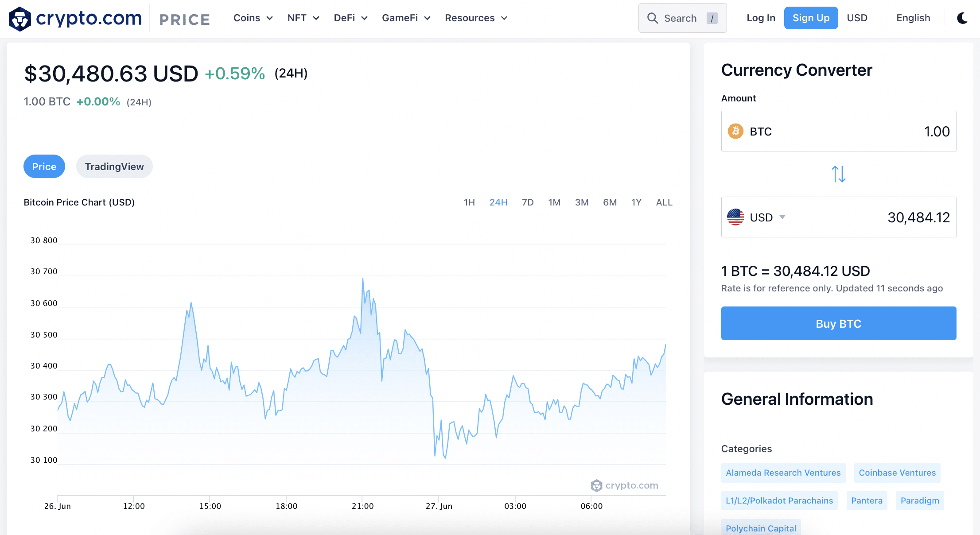Click the USD amount field showing 30,484.12
Viewport: 980px width, 535px height.
tap(839, 217)
